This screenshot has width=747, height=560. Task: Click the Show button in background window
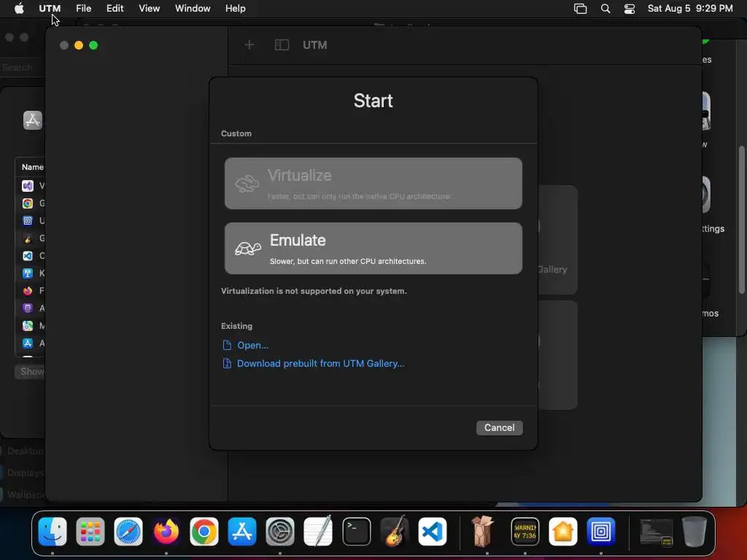tap(30, 371)
